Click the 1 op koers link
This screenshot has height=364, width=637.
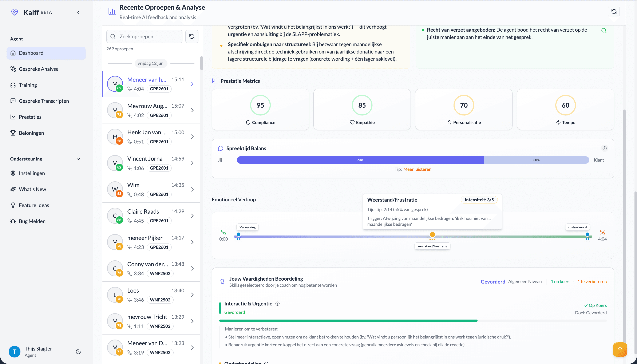coord(560,282)
